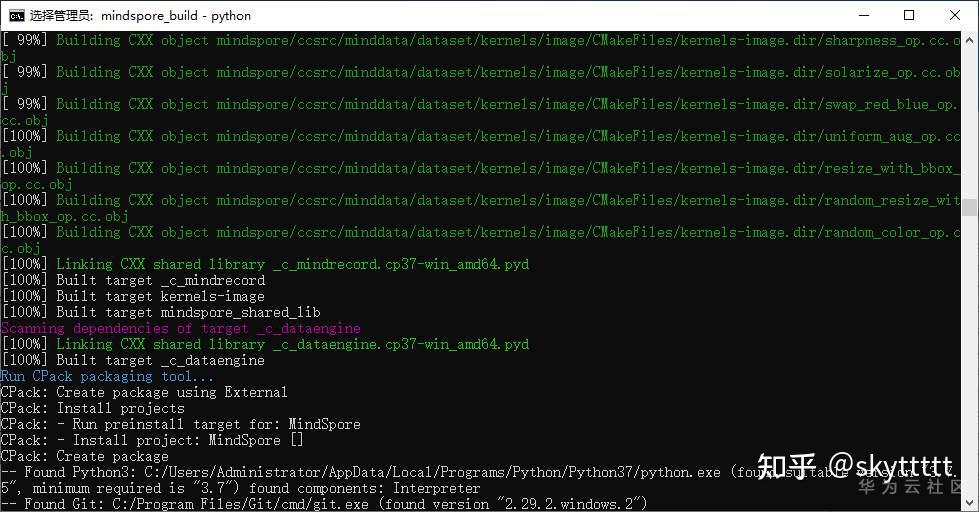Click the scrollbar up arrow
The width and height of the screenshot is (979, 512).
(x=970, y=39)
